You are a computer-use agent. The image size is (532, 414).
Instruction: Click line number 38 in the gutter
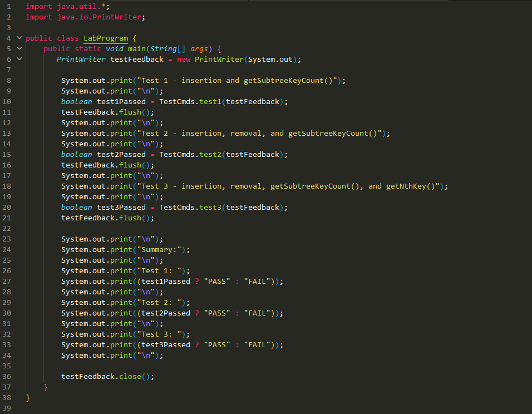8,397
